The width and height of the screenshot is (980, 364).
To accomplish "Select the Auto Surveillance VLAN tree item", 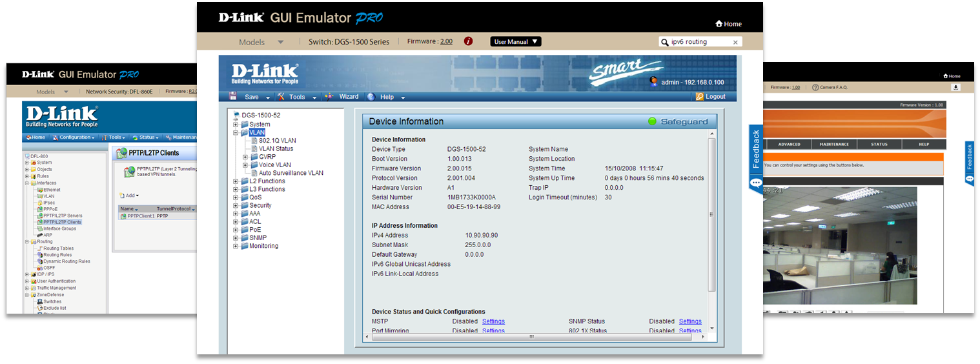I will click(x=291, y=173).
